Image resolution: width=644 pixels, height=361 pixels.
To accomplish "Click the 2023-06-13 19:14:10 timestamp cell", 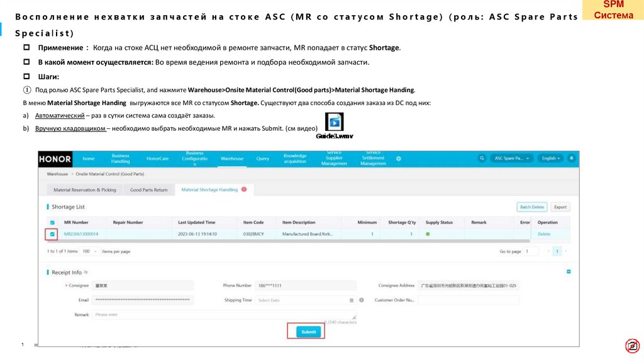I will (197, 234).
